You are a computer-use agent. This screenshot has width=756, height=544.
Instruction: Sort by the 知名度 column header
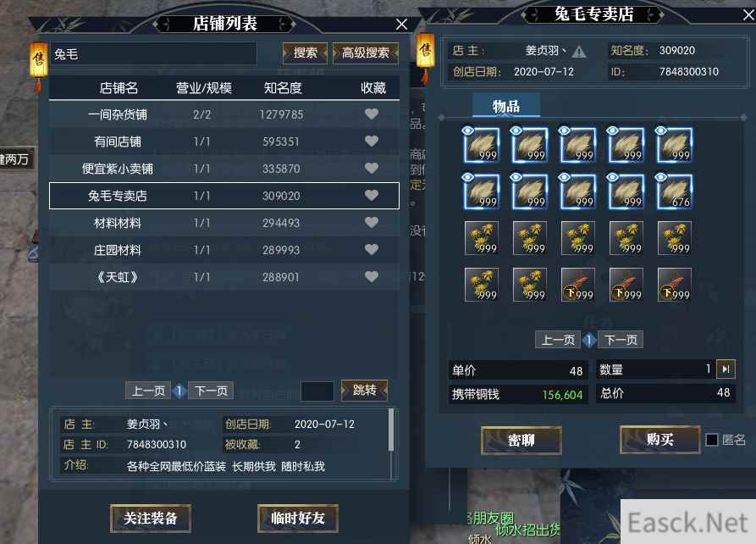[283, 88]
